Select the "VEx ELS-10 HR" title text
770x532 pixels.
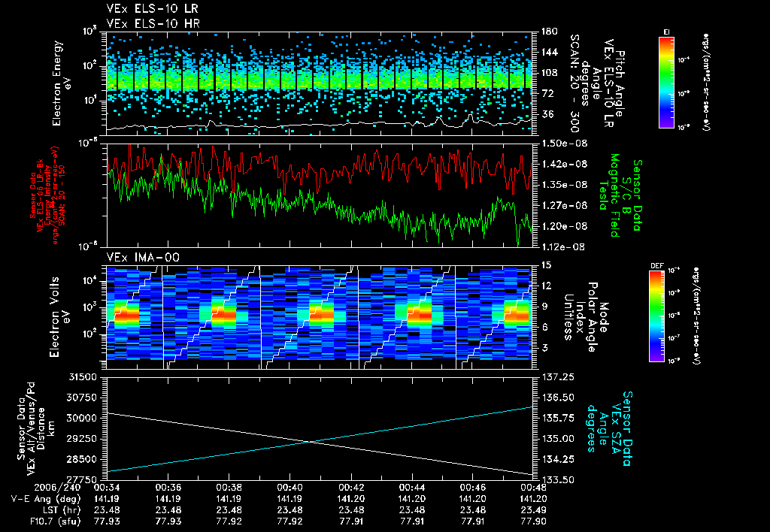pos(153,23)
